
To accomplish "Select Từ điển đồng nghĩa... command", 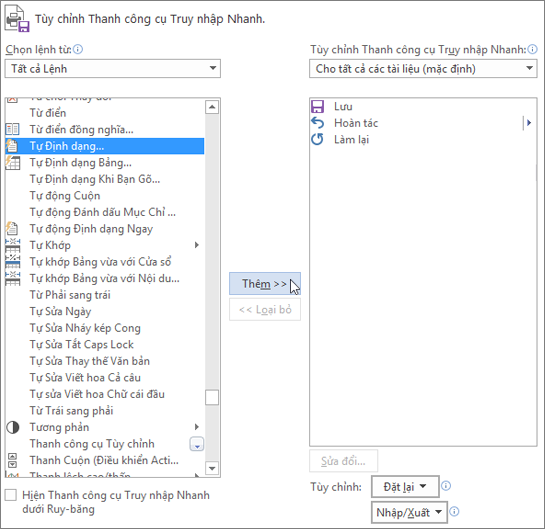I will (105, 129).
